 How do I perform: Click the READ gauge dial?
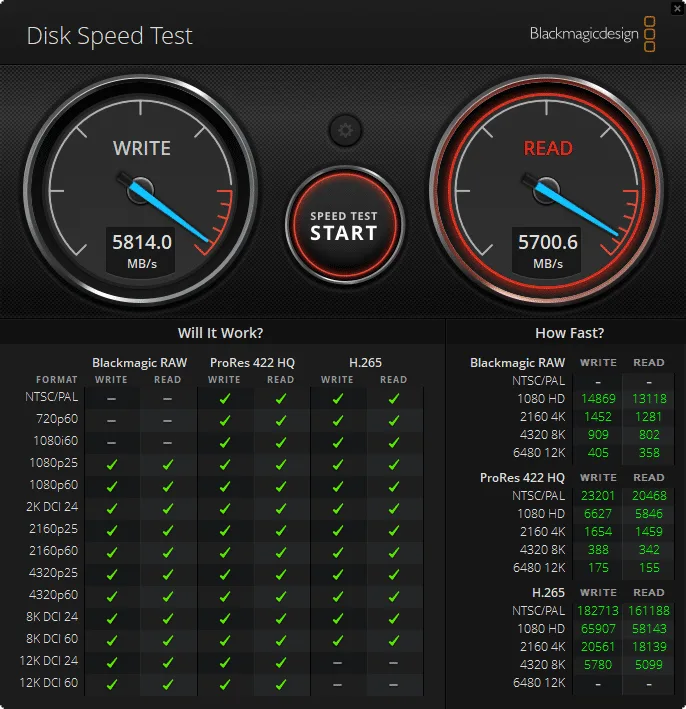tap(547, 190)
